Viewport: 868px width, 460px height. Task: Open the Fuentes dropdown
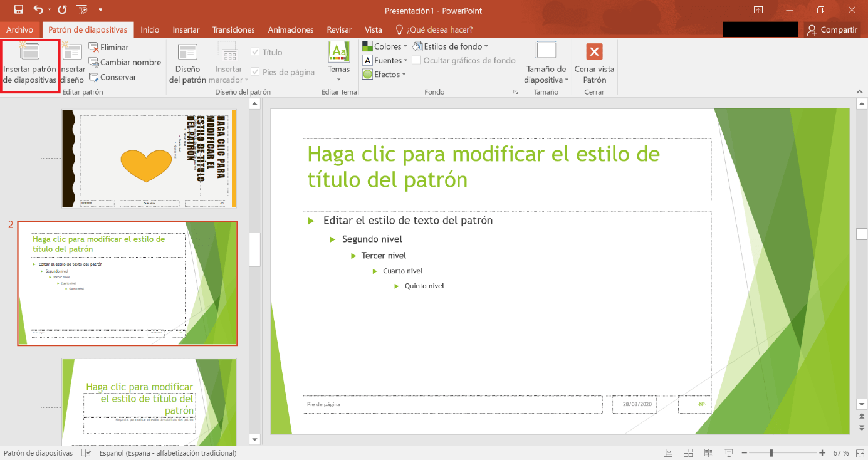tap(385, 61)
